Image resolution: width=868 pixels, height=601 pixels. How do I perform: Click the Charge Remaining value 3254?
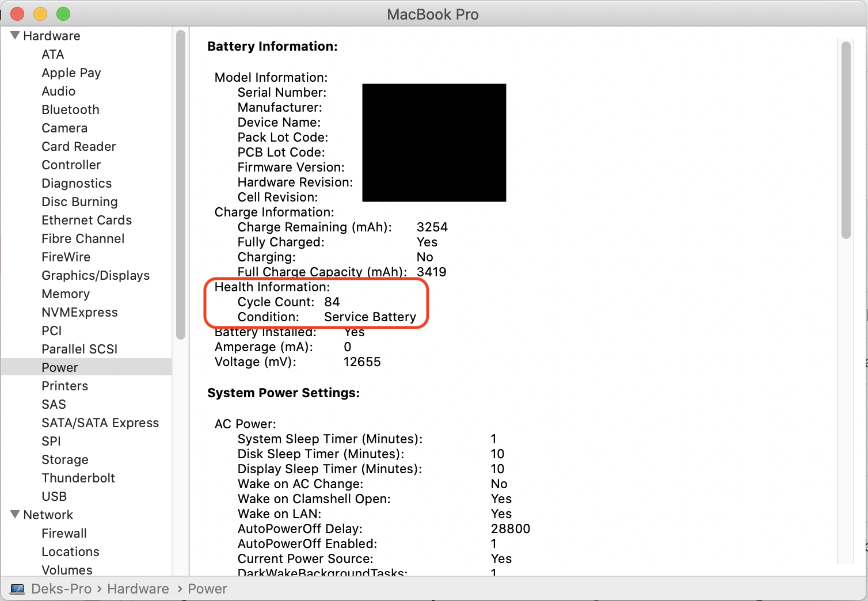click(x=432, y=227)
